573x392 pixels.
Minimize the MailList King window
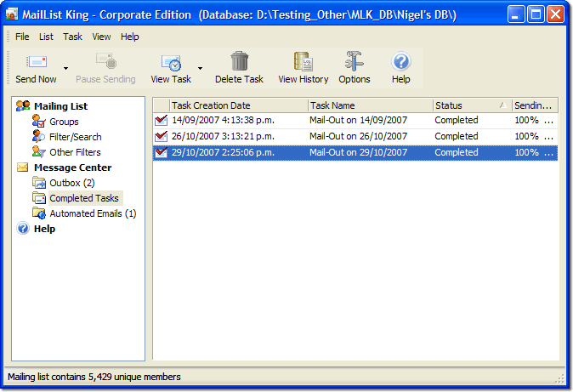click(516, 14)
